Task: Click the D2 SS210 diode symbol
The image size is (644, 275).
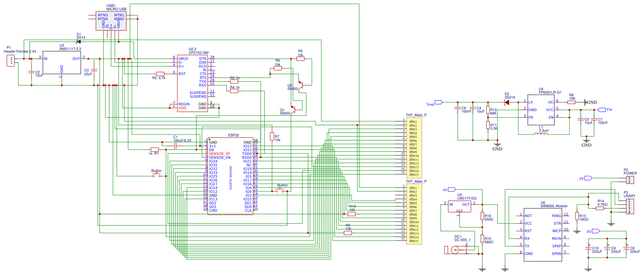Action: pyautogui.click(x=507, y=102)
